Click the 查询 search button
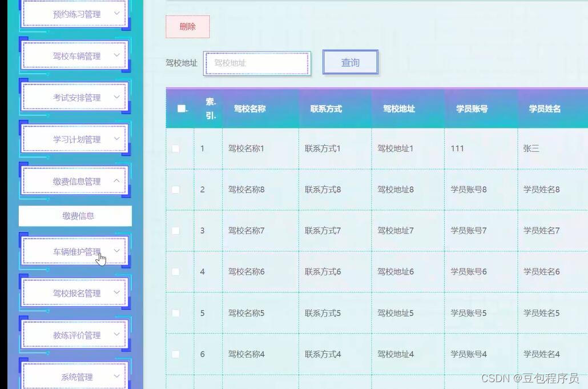588x389 pixels. pyautogui.click(x=350, y=63)
